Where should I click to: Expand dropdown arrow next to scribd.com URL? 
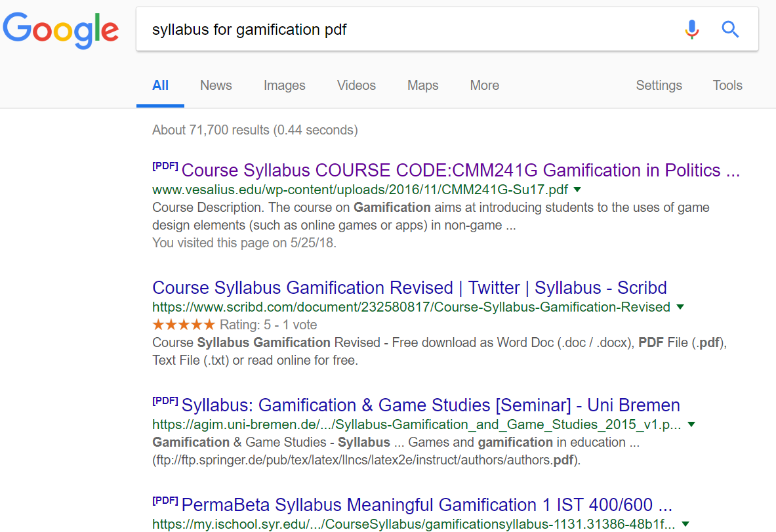pyautogui.click(x=680, y=307)
